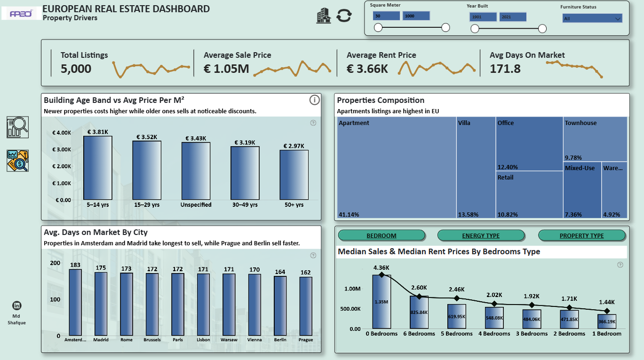Select the Townhouse tile in the treemap
Viewport: 644px width, 360px height.
[x=595, y=140]
